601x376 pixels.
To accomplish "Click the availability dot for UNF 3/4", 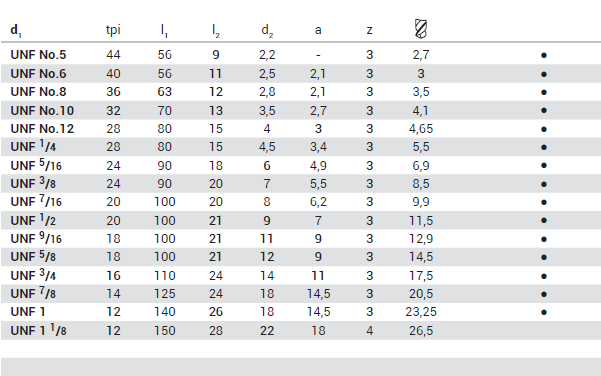I will point(544,276).
